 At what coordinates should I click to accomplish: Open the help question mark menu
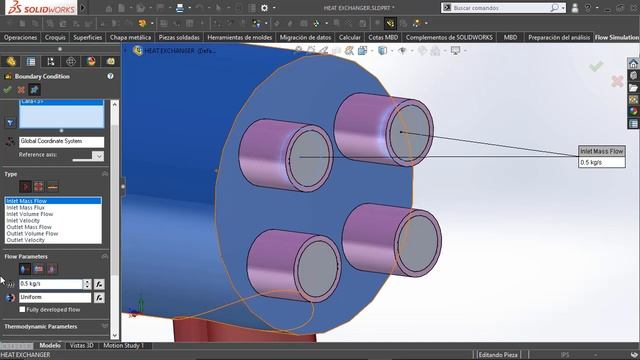pyautogui.click(x=588, y=8)
